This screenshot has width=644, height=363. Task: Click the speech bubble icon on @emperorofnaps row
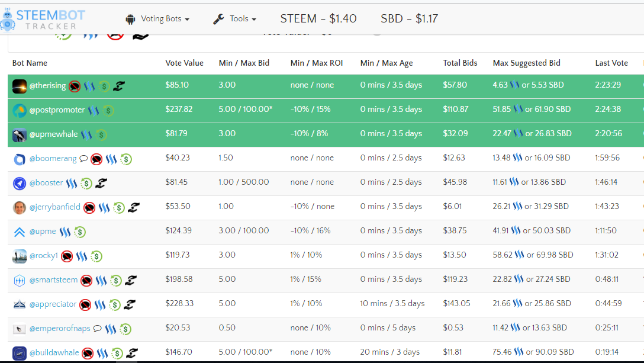pyautogui.click(x=97, y=329)
